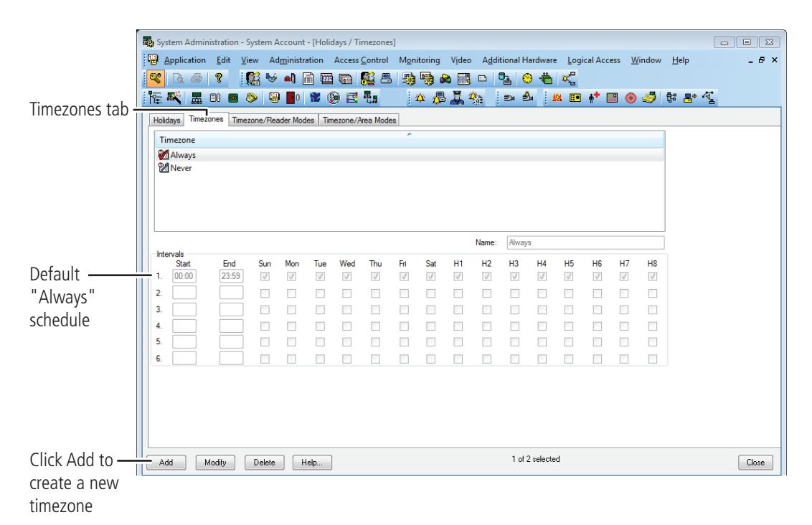
Task: Select the Always timezone row
Action: [409, 155]
